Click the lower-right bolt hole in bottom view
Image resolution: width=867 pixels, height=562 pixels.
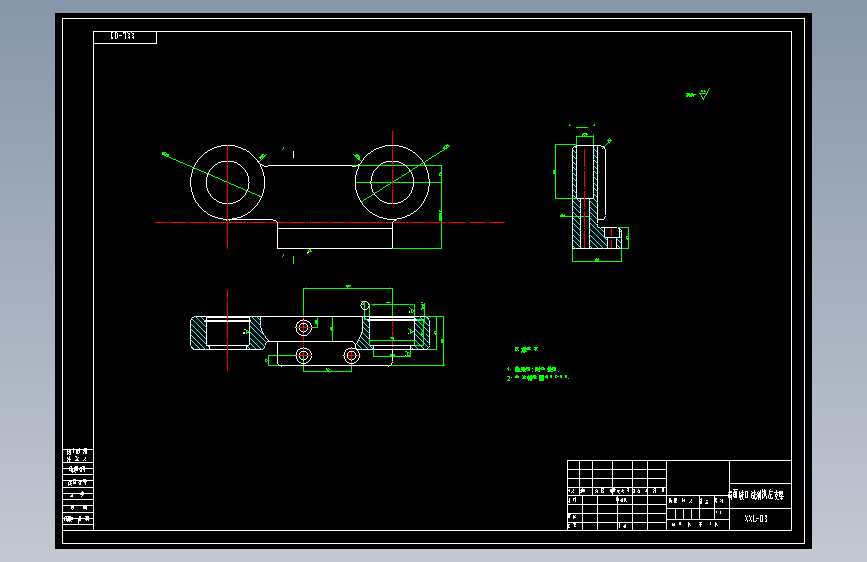tap(352, 355)
